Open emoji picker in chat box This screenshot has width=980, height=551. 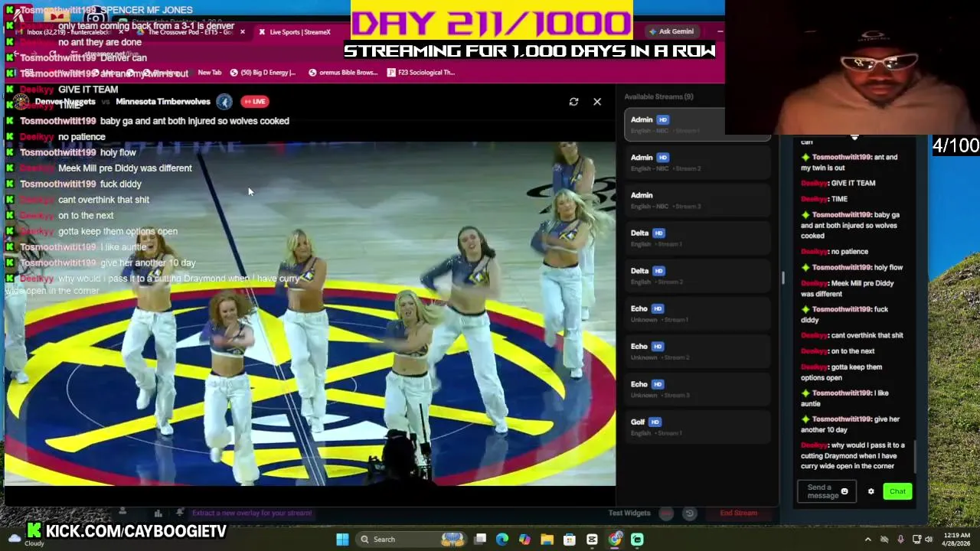pos(844,492)
